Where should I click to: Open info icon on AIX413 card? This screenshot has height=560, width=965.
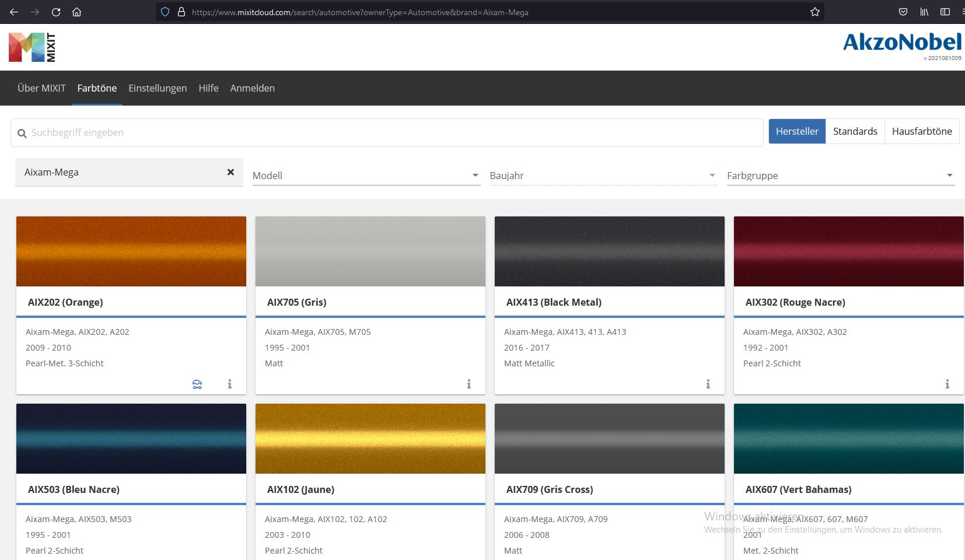[x=708, y=384]
